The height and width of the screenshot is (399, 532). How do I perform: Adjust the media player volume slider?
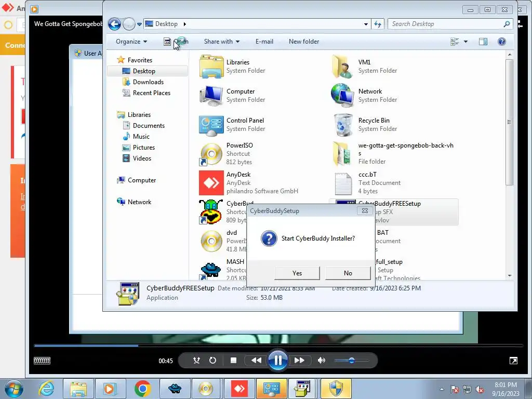point(351,361)
